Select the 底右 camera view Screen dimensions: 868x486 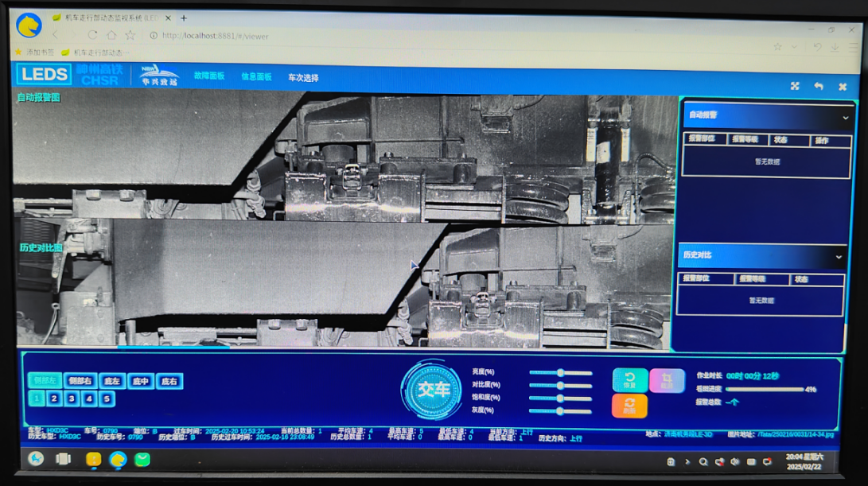pyautogui.click(x=169, y=381)
